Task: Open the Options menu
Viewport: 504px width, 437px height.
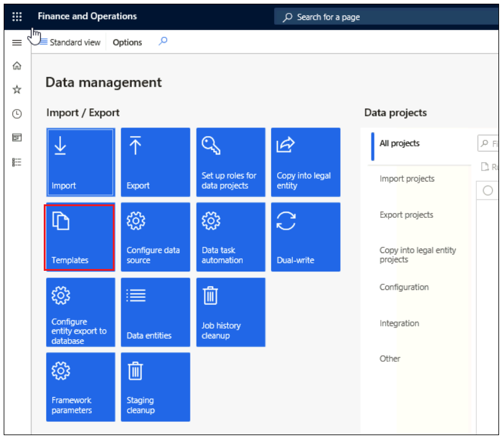Action: pos(128,42)
